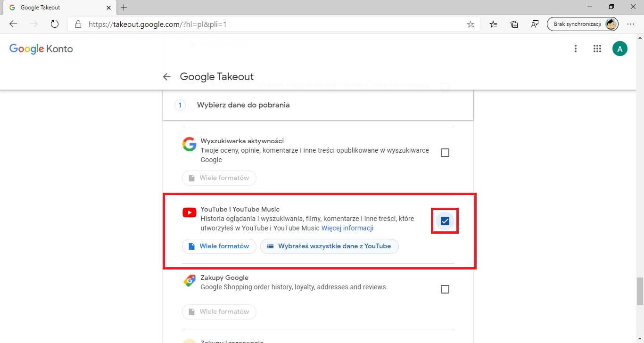Click the Google Konto logo
The width and height of the screenshot is (644, 343).
[x=41, y=49]
